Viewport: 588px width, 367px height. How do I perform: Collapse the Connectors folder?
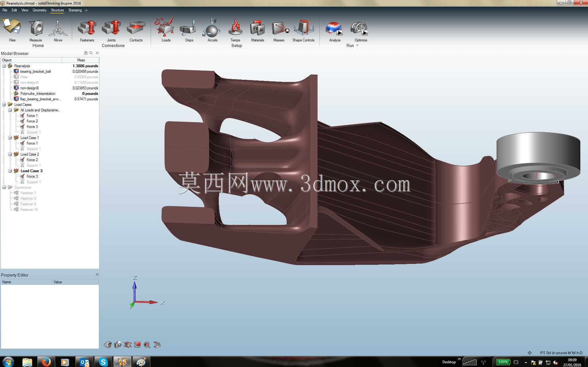click(x=4, y=187)
